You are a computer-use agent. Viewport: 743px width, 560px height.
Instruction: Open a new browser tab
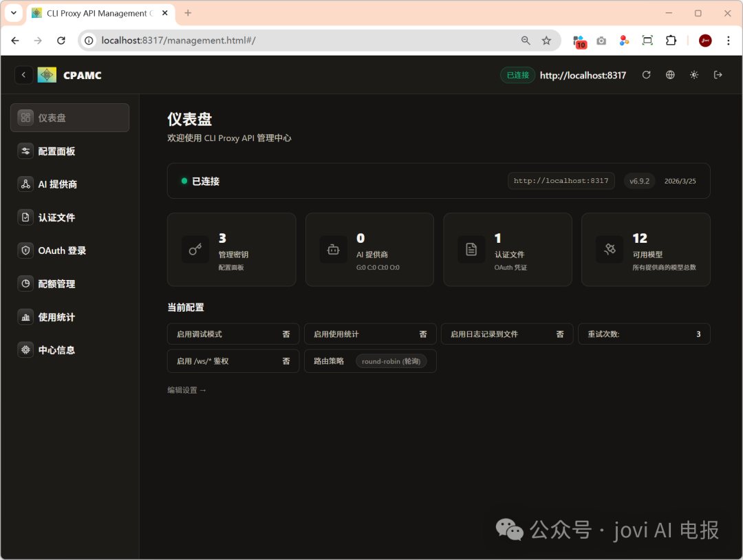pyautogui.click(x=188, y=13)
